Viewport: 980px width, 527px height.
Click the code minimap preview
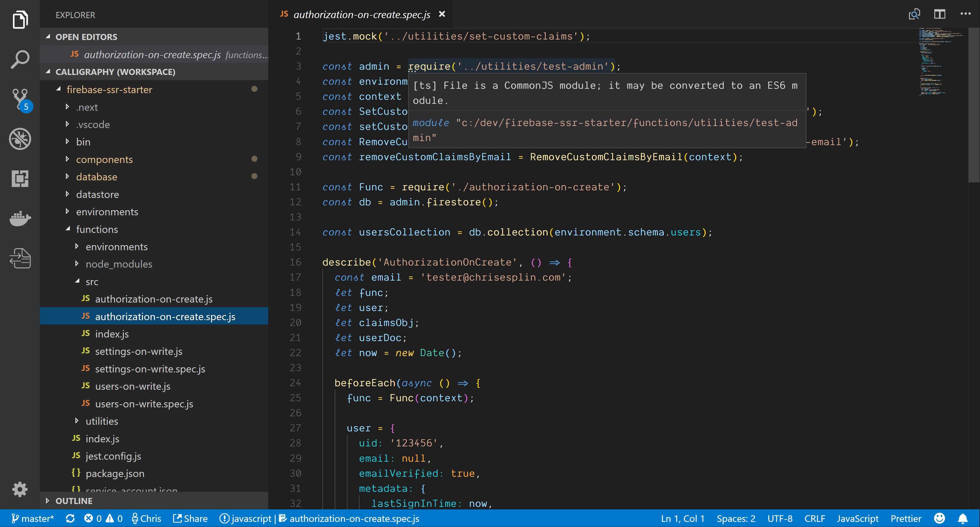[x=941, y=61]
